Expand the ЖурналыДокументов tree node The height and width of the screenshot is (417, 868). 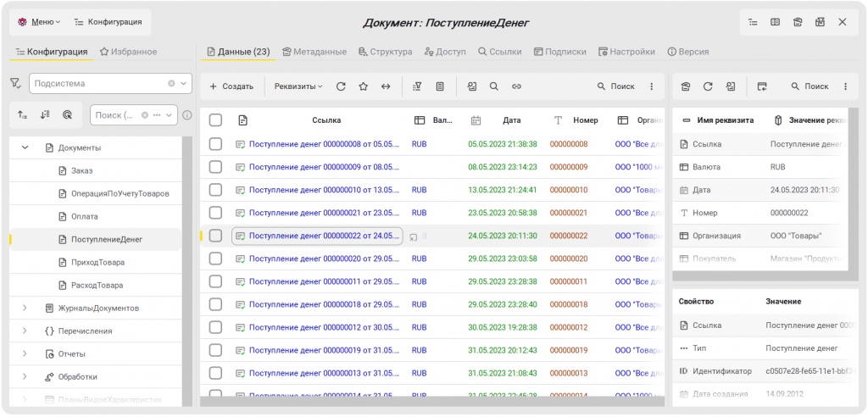point(25,308)
